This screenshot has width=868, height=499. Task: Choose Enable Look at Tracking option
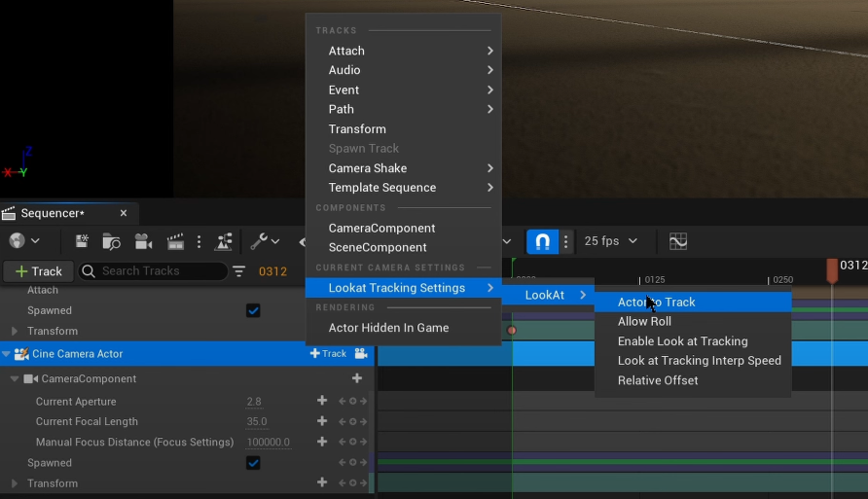pyautogui.click(x=682, y=341)
